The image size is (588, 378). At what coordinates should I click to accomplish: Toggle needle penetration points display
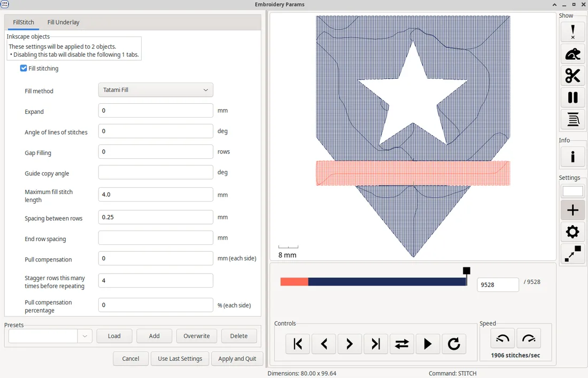[x=572, y=32]
